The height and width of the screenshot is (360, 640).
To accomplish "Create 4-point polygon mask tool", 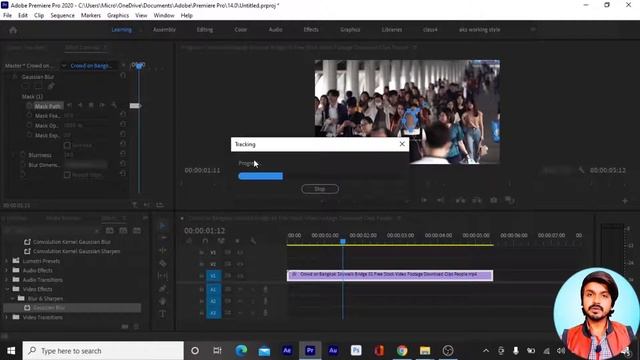I will (39, 86).
